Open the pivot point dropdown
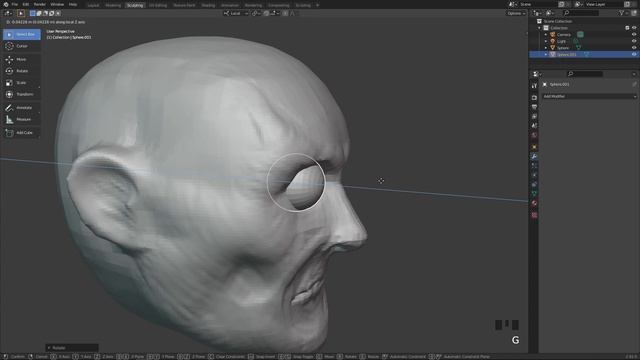This screenshot has width=640, height=360. coord(256,13)
